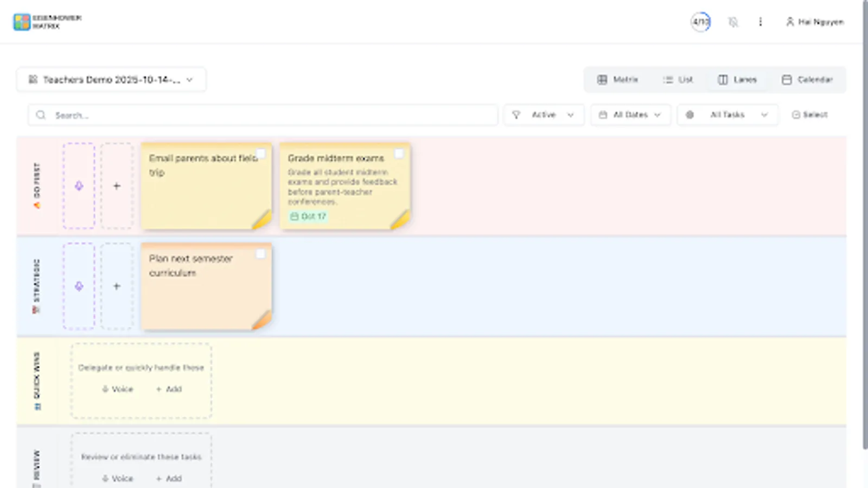Screen dimensions: 868x488
Task: Expand the Active filter dropdown
Action: 544,114
